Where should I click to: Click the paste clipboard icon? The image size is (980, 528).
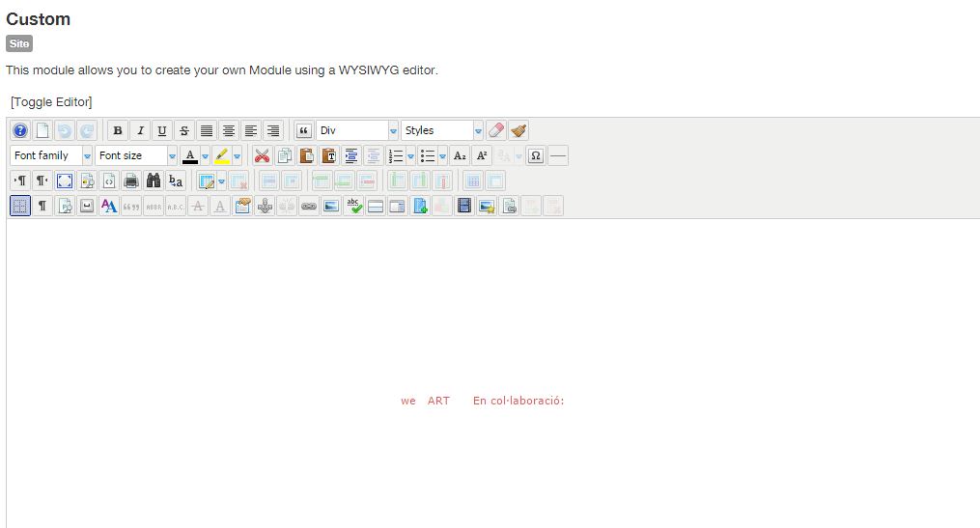307,155
